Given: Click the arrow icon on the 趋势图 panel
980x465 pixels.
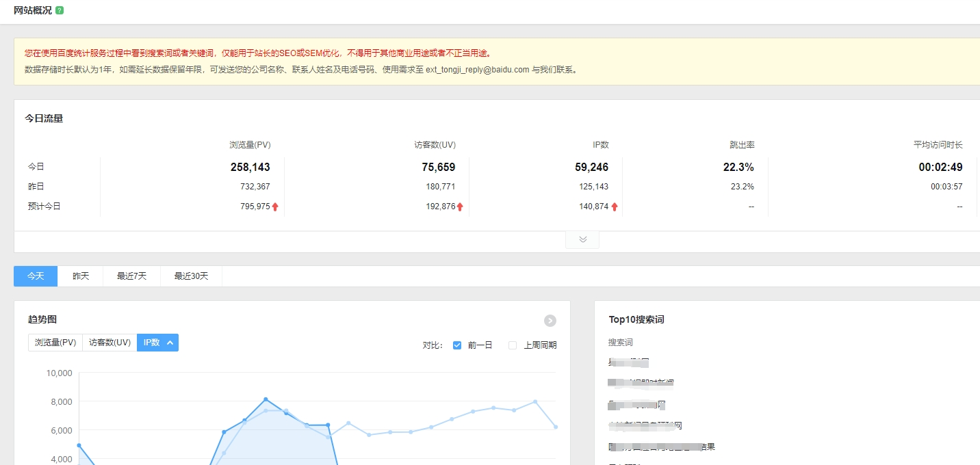Looking at the screenshot, I should click(550, 320).
